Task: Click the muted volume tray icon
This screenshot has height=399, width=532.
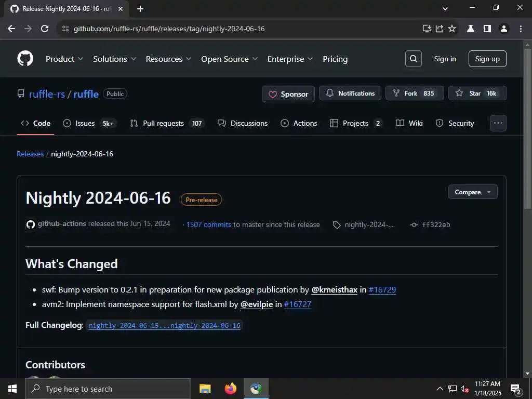Action: (464, 389)
